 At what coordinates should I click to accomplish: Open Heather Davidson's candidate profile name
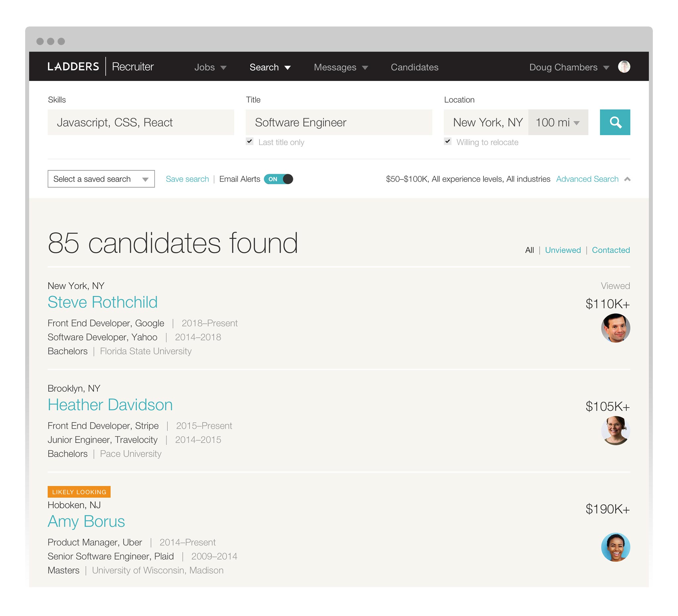click(110, 405)
